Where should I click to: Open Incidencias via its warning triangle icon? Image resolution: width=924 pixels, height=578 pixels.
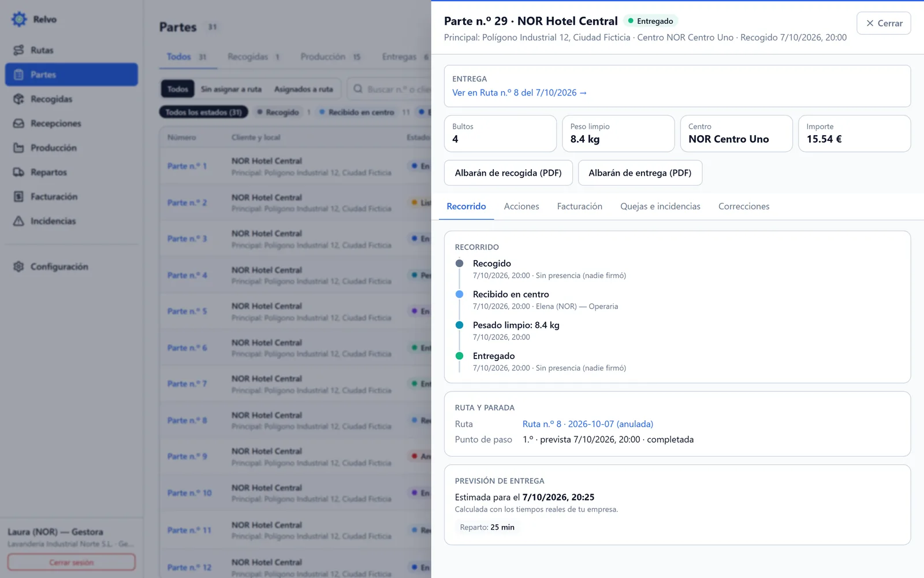(18, 221)
